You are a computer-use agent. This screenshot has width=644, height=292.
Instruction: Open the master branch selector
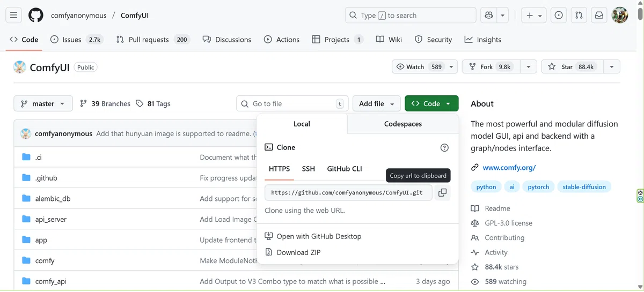[x=43, y=104]
